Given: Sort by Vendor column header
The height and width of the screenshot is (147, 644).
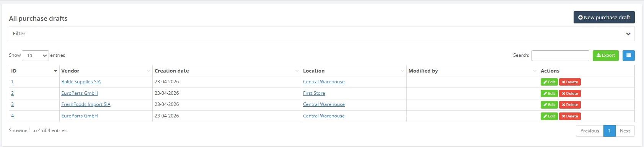Looking at the screenshot, I should (106, 71).
